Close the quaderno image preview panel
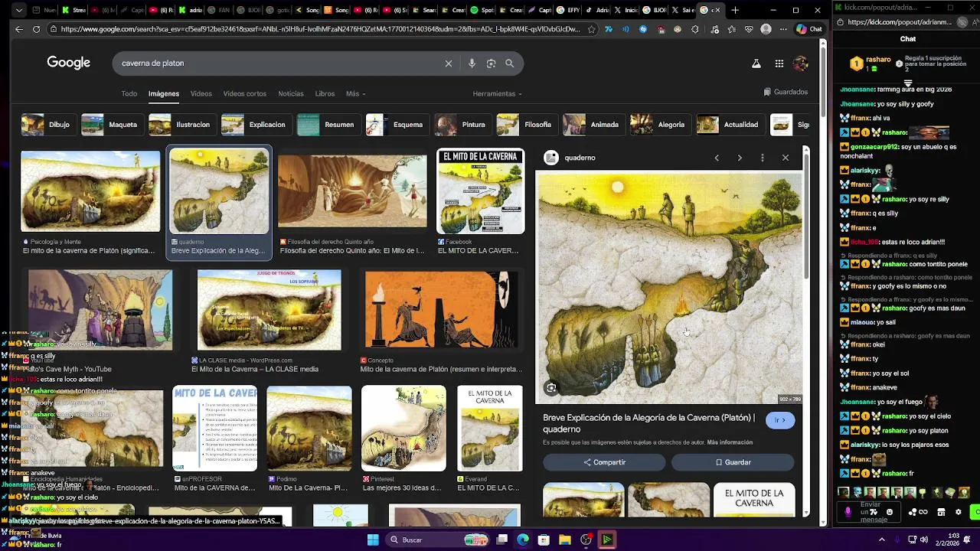Screen dimensions: 980x551 (786, 158)
